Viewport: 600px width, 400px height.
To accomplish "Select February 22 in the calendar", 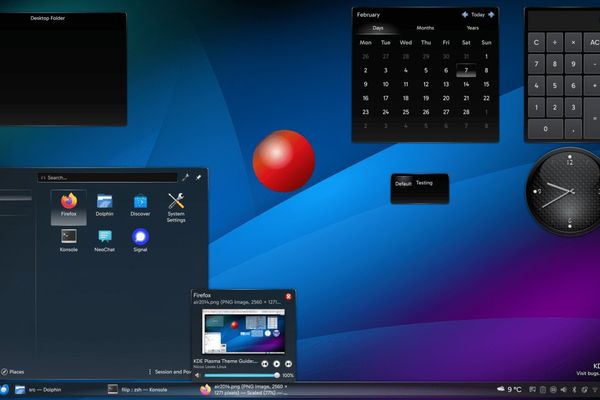I will tap(486, 98).
